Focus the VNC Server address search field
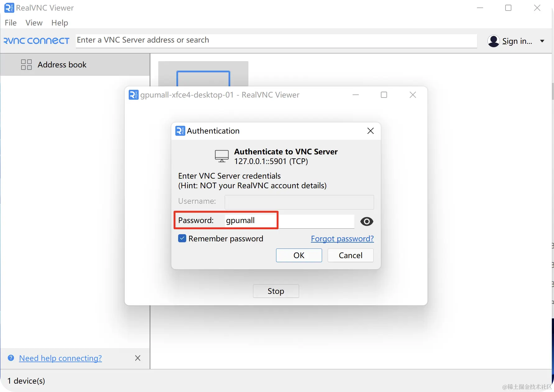This screenshot has height=392, width=554. pos(276,40)
